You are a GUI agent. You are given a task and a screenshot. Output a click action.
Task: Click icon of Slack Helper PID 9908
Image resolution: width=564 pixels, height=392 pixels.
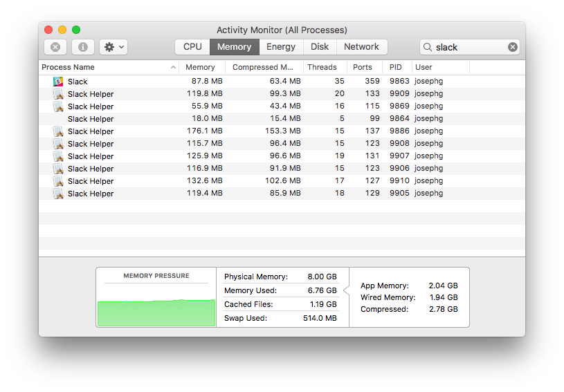58,144
